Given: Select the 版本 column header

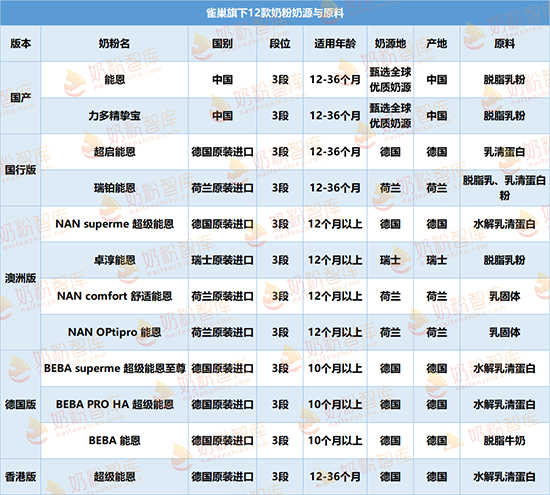Looking at the screenshot, I should tap(20, 44).
